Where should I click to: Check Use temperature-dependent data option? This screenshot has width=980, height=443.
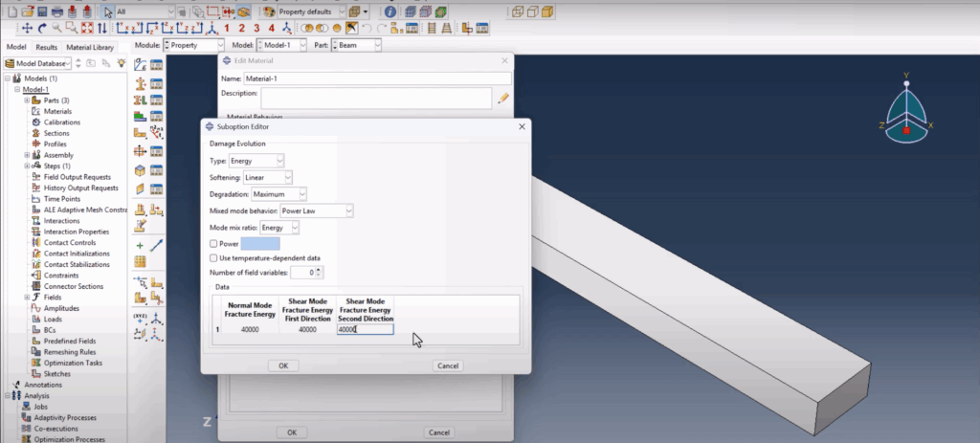click(x=213, y=258)
